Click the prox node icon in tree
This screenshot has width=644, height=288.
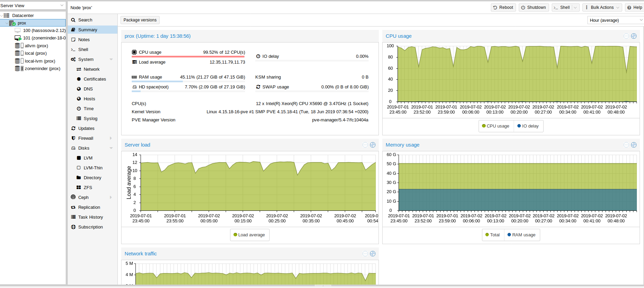coord(13,23)
